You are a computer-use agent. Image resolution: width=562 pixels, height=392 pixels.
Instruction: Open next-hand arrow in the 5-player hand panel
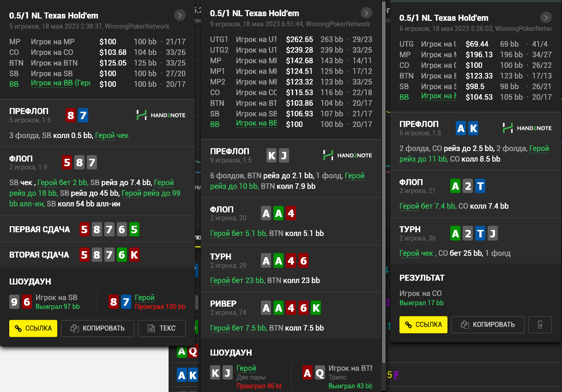coord(180,15)
